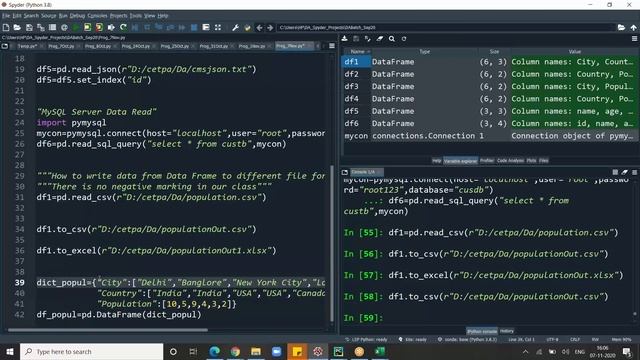640x360 pixels.
Task: Click editor vertical scrollbar
Action: pyautogui.click(x=332, y=243)
